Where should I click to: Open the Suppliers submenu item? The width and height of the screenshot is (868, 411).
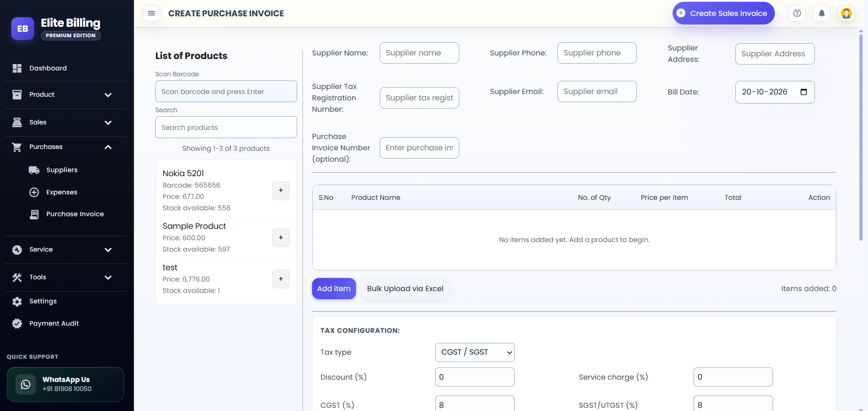point(62,170)
